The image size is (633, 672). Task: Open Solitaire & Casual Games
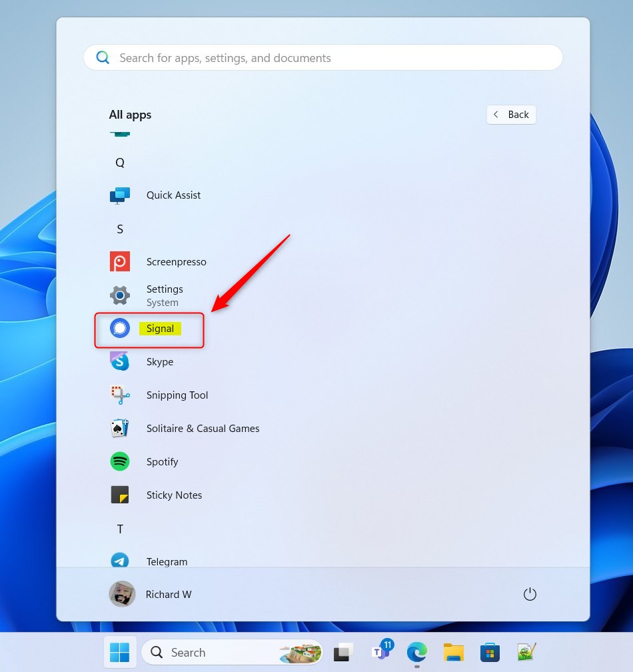point(203,428)
